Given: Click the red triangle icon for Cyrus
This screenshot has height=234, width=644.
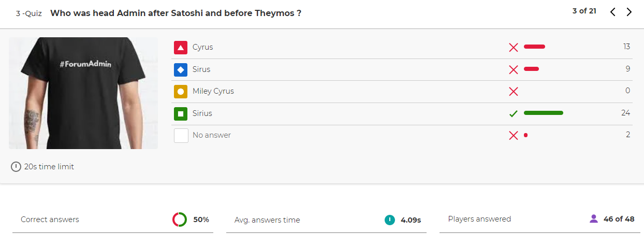Looking at the screenshot, I should tap(181, 48).
